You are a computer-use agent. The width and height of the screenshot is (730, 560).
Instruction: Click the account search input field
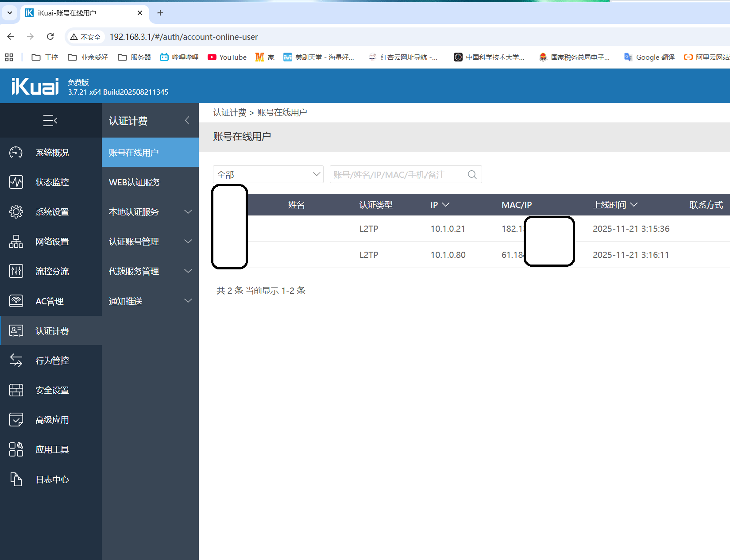coord(398,175)
